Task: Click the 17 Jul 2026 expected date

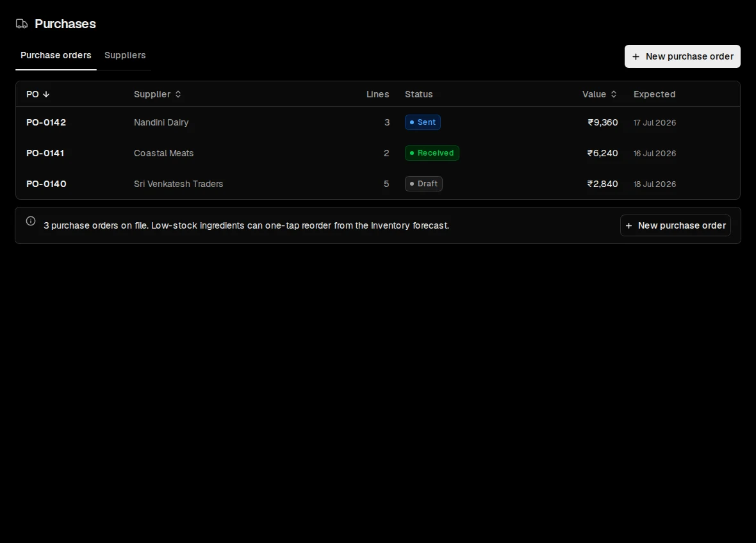Action: point(655,123)
